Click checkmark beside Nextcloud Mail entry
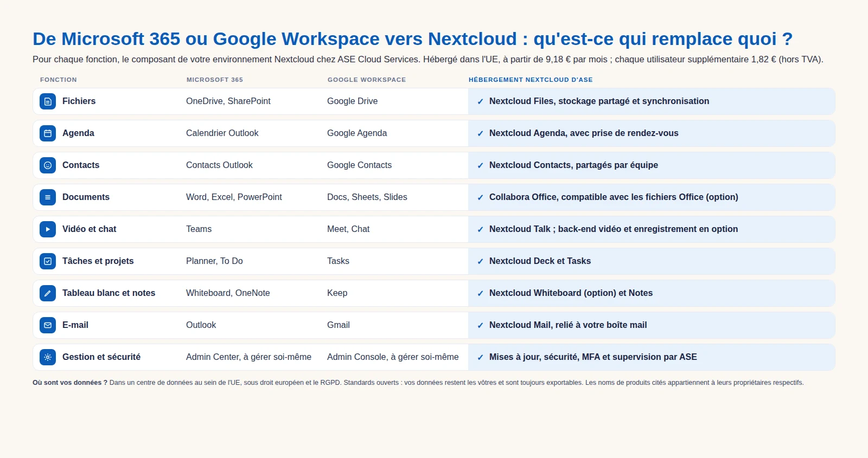The height and width of the screenshot is (458, 868). pos(480,325)
